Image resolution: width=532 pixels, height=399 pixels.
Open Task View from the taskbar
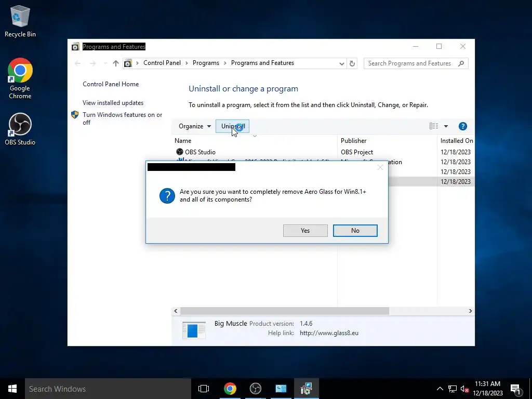pyautogui.click(x=204, y=389)
